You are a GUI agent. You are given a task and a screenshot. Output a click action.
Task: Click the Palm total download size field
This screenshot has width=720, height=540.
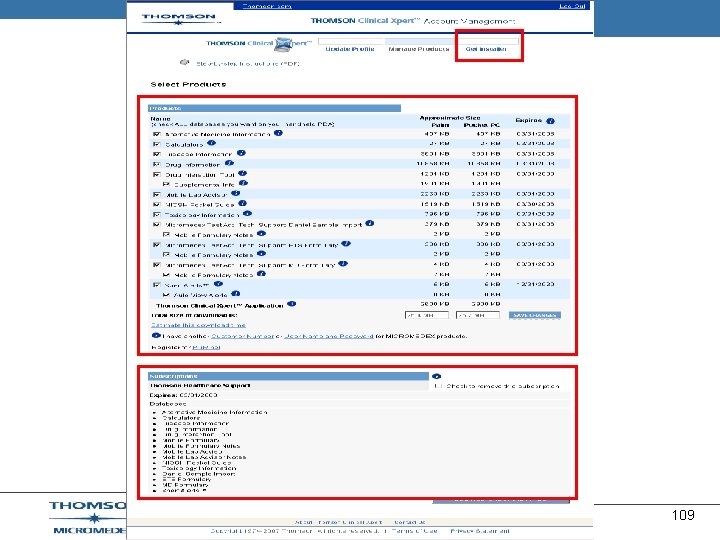pos(427,315)
